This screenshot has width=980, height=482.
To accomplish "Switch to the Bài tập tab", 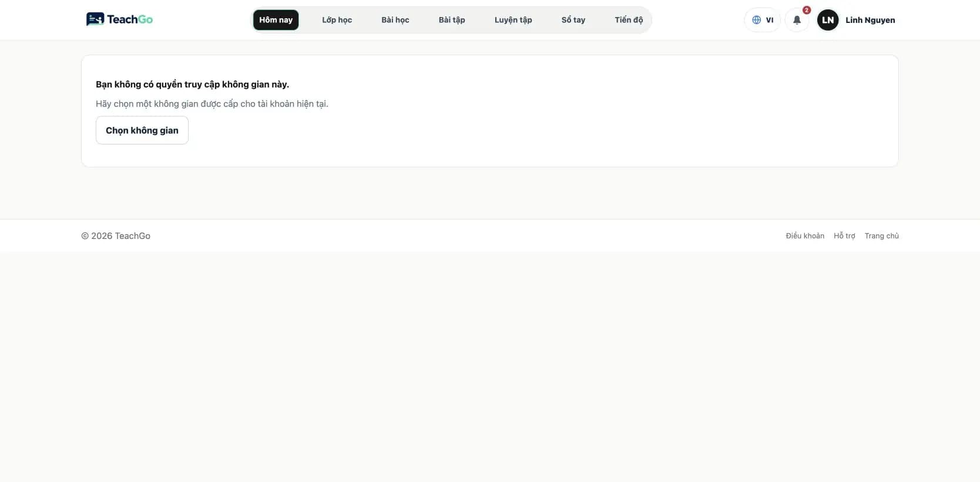I will (x=452, y=20).
